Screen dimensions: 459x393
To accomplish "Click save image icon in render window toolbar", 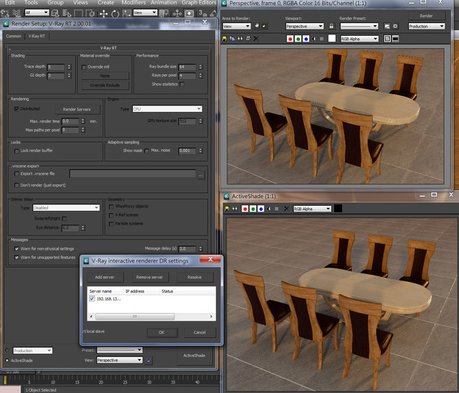I will coord(224,39).
